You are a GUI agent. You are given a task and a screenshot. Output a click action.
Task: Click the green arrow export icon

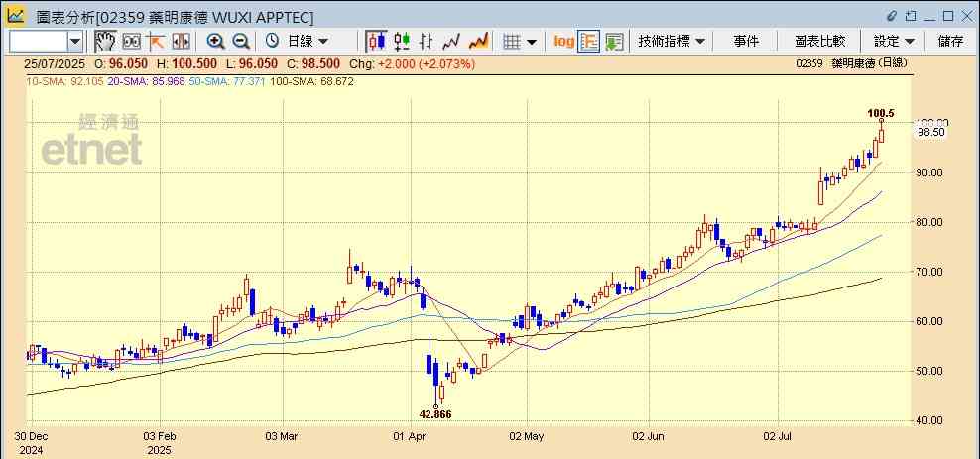(x=614, y=42)
